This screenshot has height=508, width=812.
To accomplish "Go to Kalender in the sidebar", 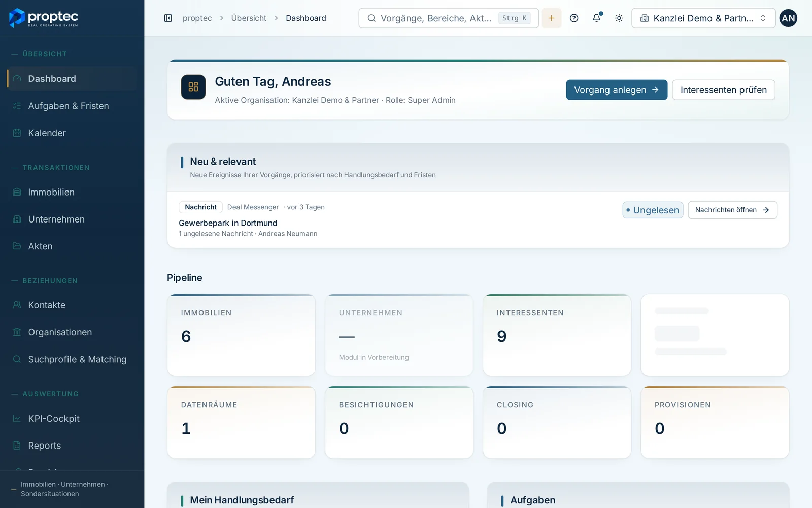I will (72, 133).
